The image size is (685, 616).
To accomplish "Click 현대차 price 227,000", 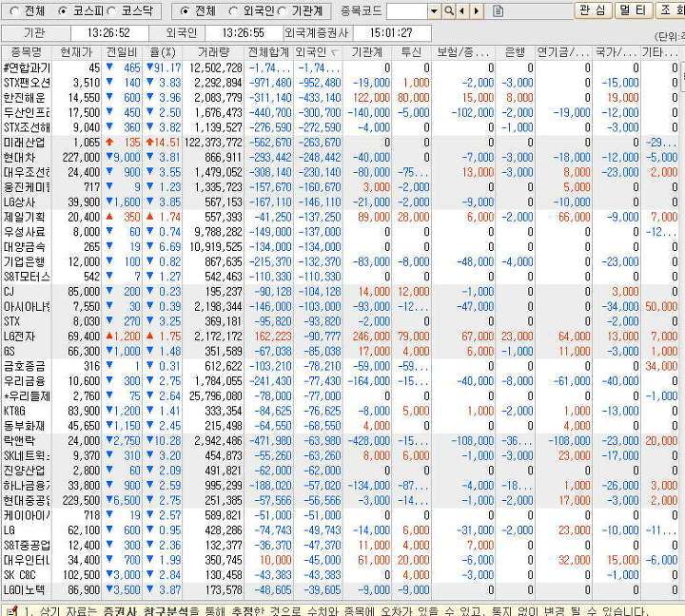I will [x=81, y=158].
